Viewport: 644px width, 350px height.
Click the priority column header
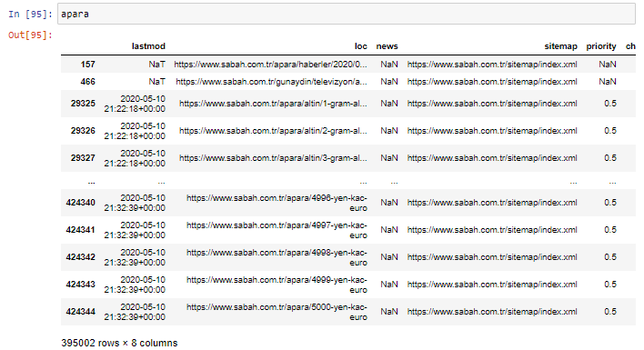pyautogui.click(x=601, y=46)
